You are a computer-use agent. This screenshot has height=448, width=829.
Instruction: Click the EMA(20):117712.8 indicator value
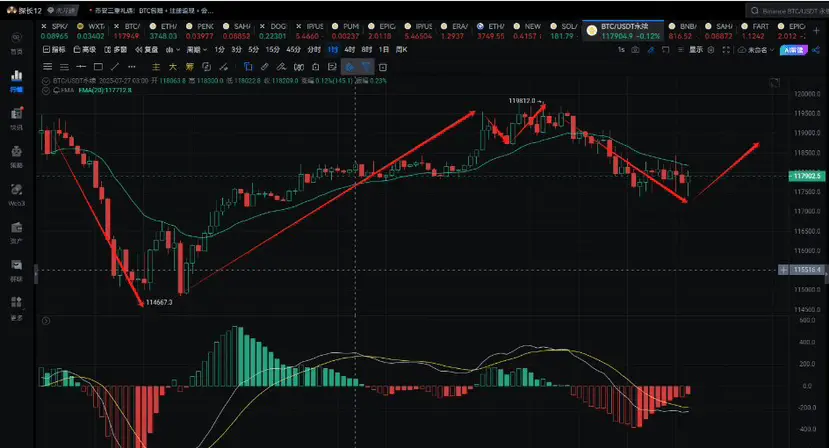(x=105, y=90)
